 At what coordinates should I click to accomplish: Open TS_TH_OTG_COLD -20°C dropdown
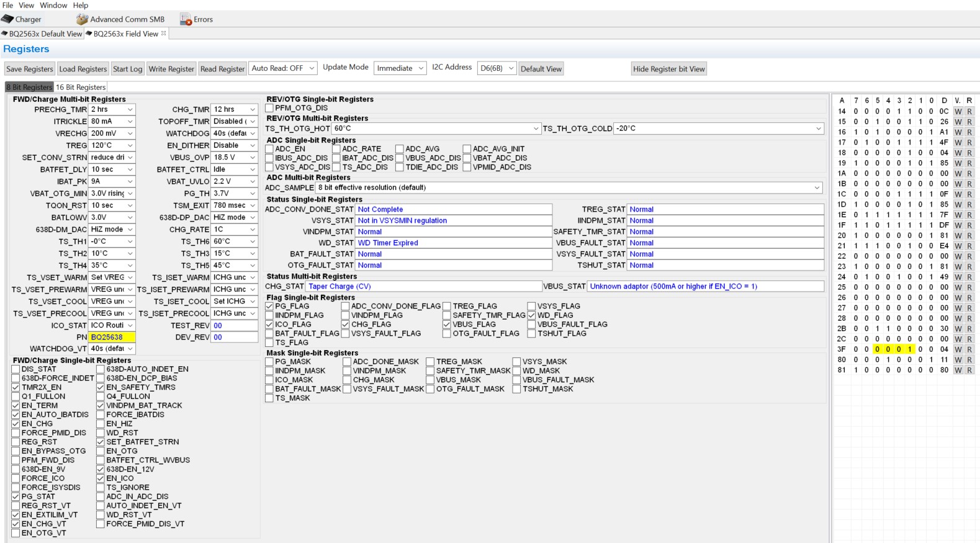coord(719,128)
